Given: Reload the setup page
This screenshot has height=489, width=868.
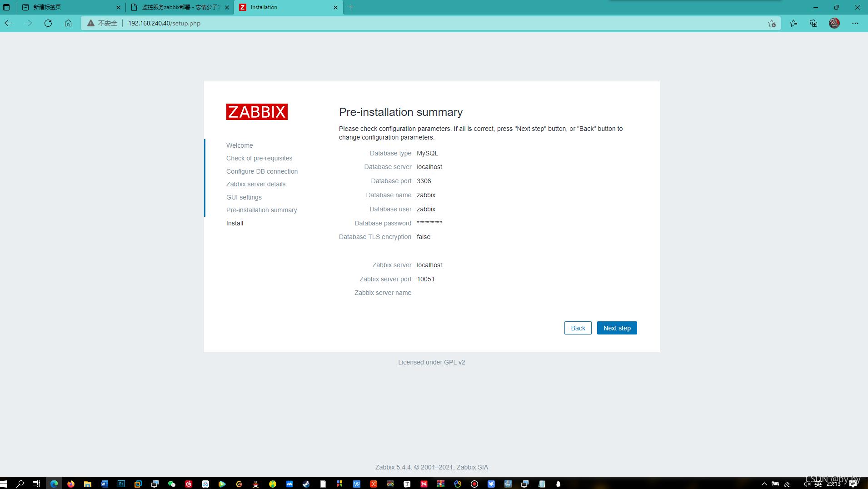Looking at the screenshot, I should (x=48, y=23).
